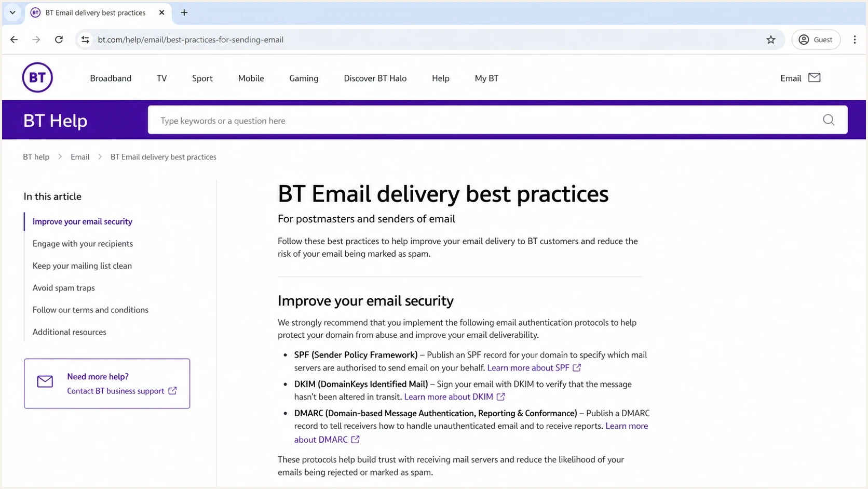Go to BT help breadcrumb

(x=36, y=157)
